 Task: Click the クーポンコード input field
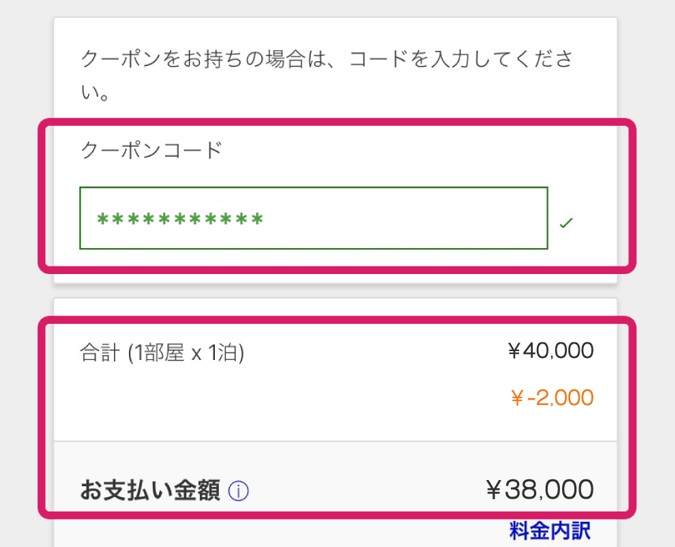[313, 218]
